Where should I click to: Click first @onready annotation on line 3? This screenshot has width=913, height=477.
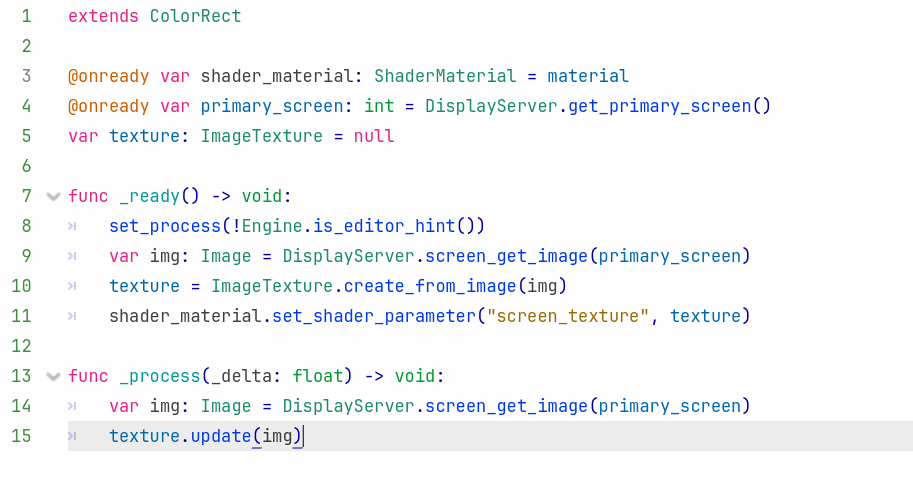[x=108, y=76]
